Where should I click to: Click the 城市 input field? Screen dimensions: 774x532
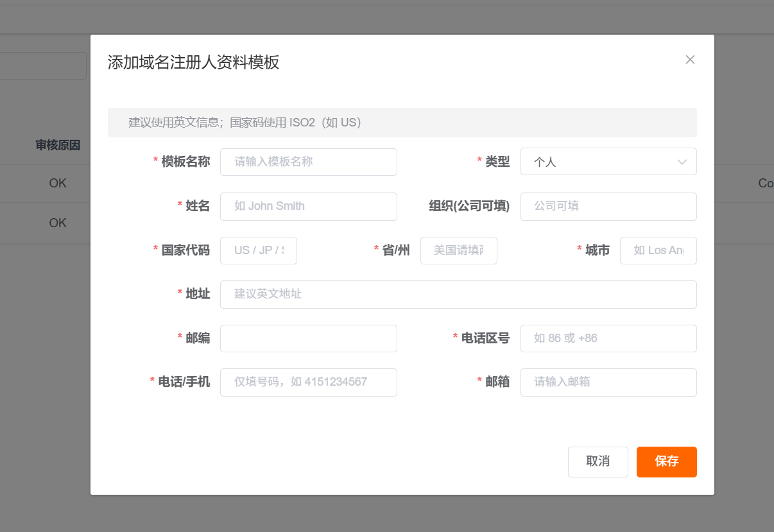pyautogui.click(x=658, y=250)
